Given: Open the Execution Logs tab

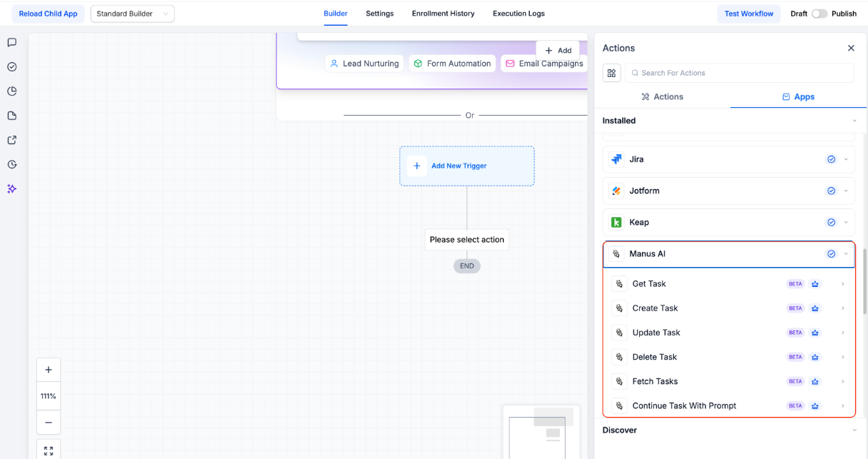Looking at the screenshot, I should (519, 14).
